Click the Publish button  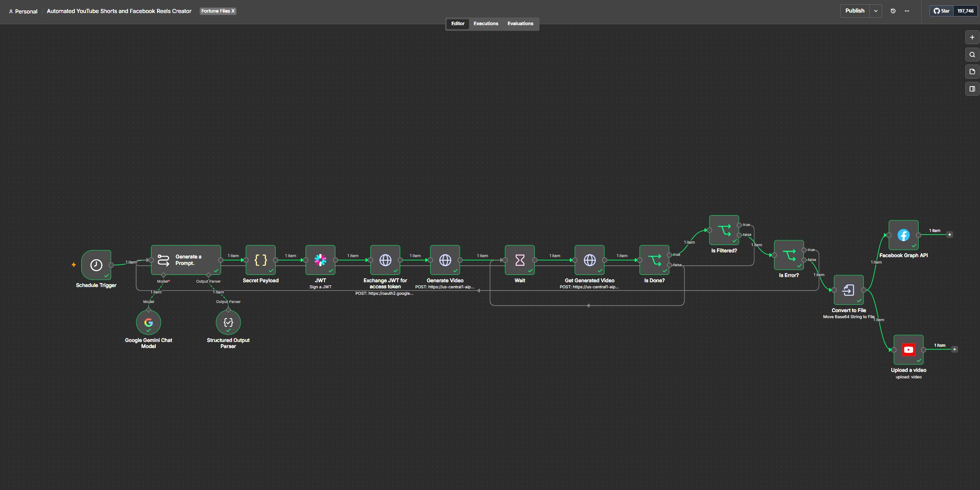click(855, 11)
